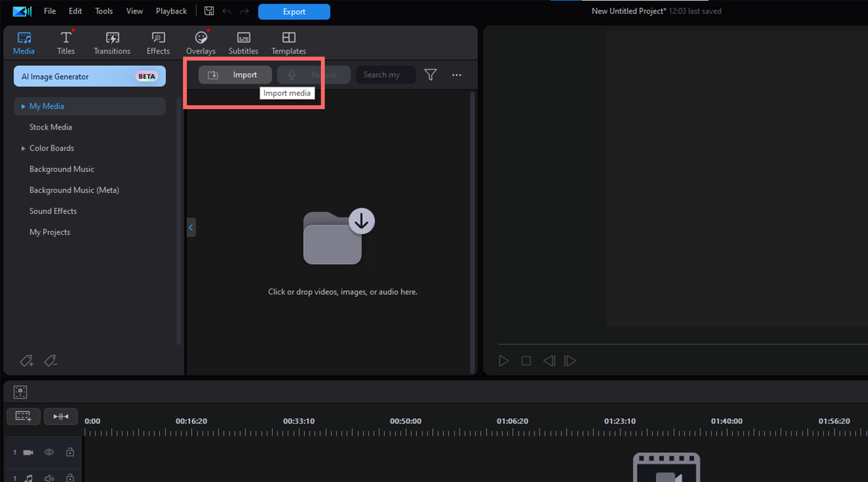The width and height of the screenshot is (868, 482).
Task: Collapse the library sidebar with the chevron
Action: pos(191,228)
